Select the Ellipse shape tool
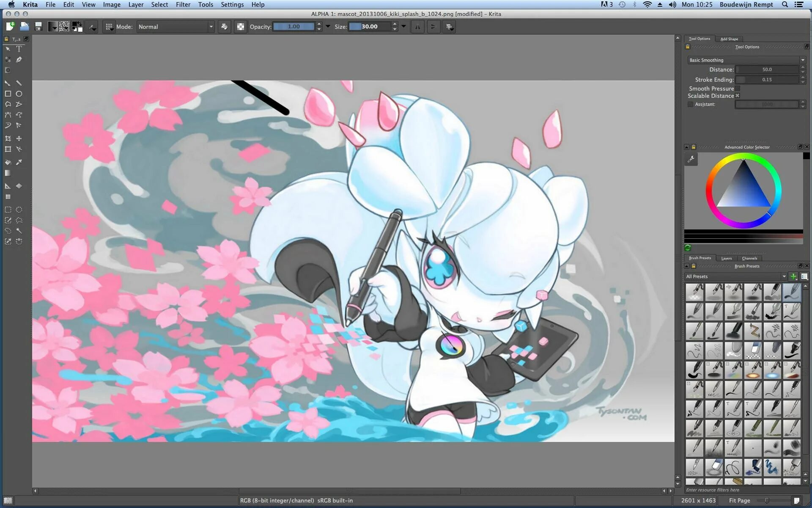This screenshot has height=508, width=812. tap(19, 94)
